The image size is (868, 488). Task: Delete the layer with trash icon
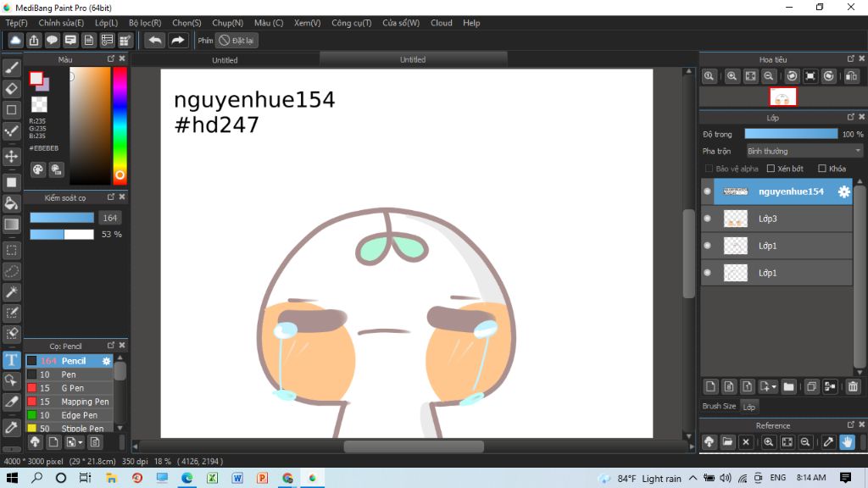[x=853, y=386]
